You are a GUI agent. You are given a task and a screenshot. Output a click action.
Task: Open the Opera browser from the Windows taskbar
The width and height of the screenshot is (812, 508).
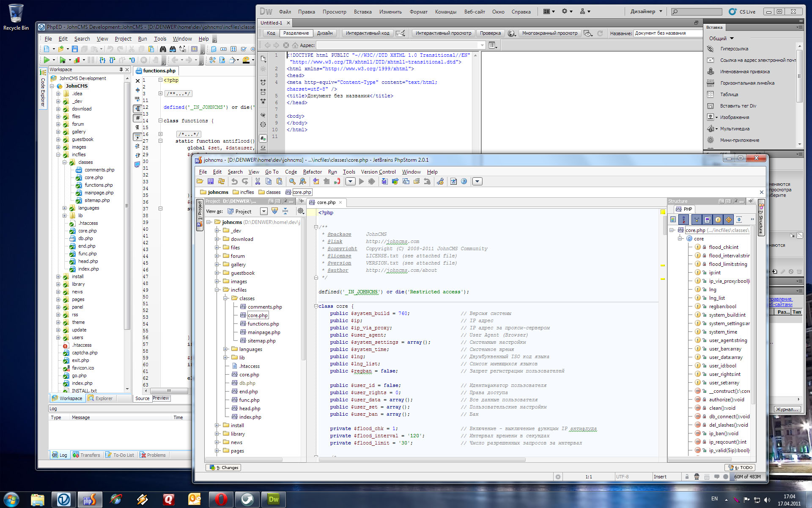coord(221,500)
